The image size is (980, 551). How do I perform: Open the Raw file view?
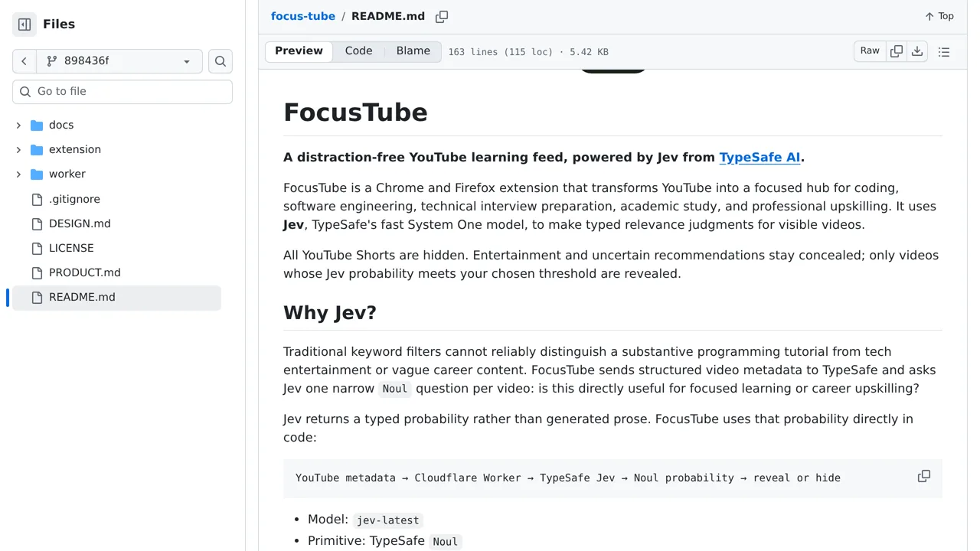click(870, 51)
